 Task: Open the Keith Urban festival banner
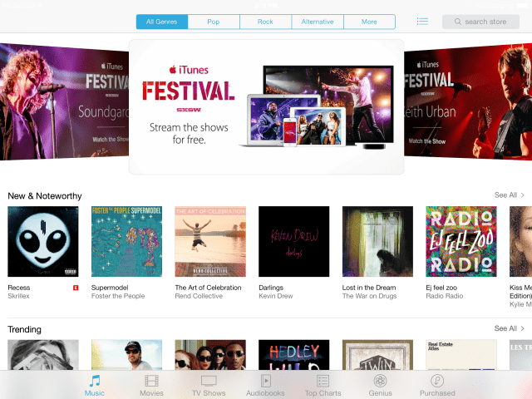[468, 101]
